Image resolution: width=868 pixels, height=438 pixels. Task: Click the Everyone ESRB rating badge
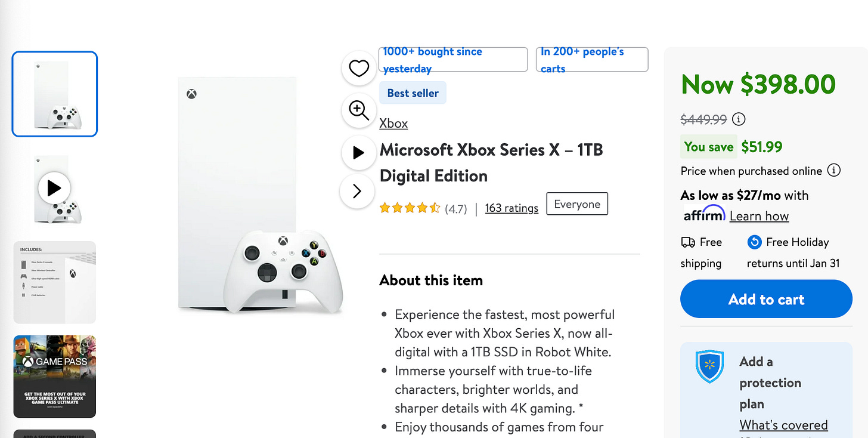pos(576,203)
